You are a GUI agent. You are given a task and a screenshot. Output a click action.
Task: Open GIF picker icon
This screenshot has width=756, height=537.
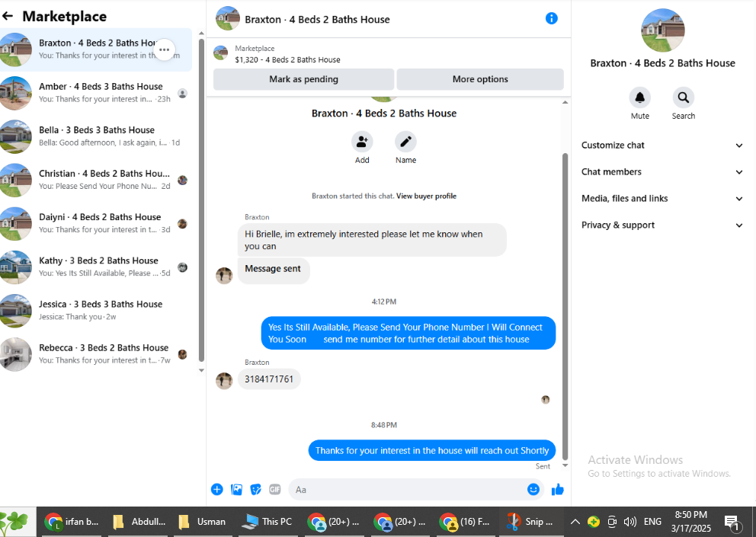point(275,490)
